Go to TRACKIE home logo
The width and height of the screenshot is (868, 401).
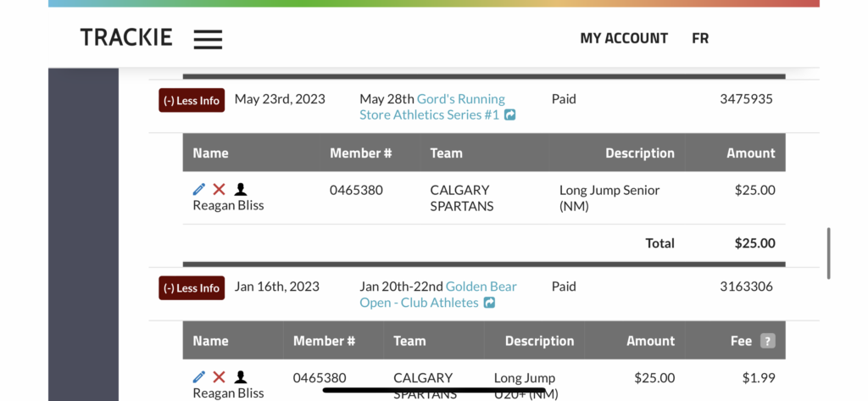click(x=126, y=37)
